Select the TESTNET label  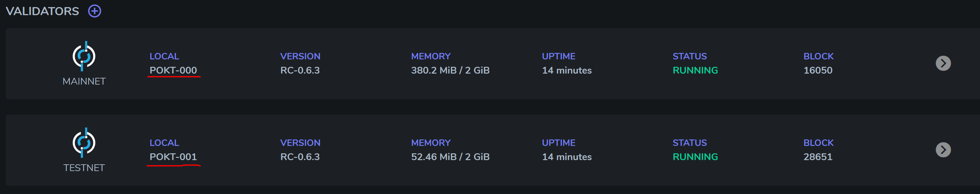point(84,168)
